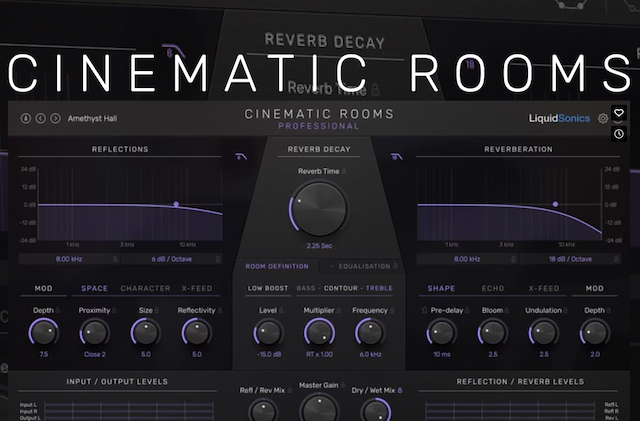The width and height of the screenshot is (640, 421).
Task: Click the Reflections Mod Depth knob
Action: click(44, 332)
